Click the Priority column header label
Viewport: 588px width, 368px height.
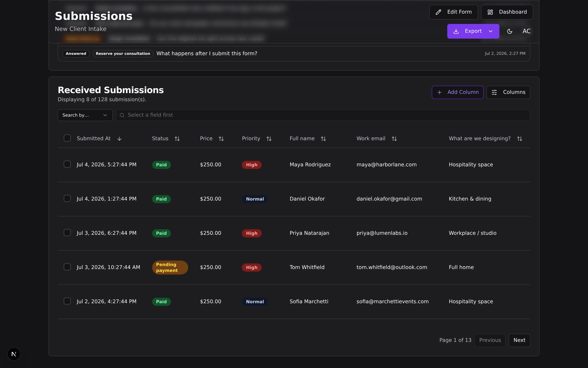pos(251,139)
